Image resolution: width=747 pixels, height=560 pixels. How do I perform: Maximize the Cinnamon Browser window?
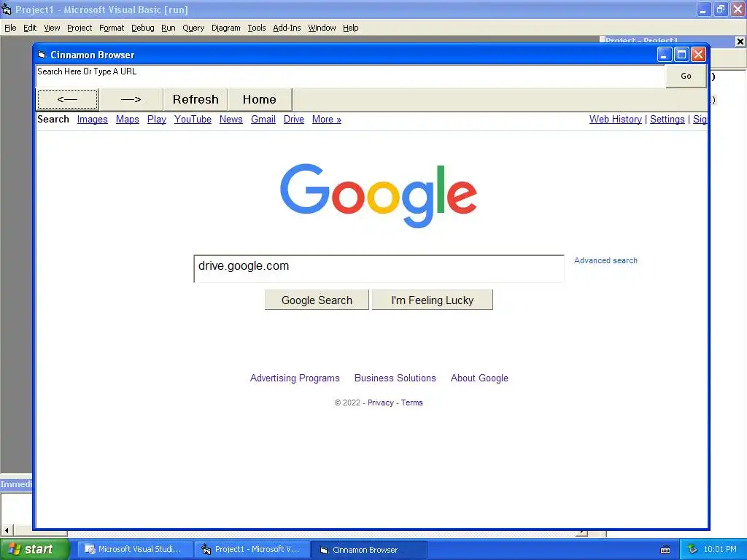click(681, 55)
